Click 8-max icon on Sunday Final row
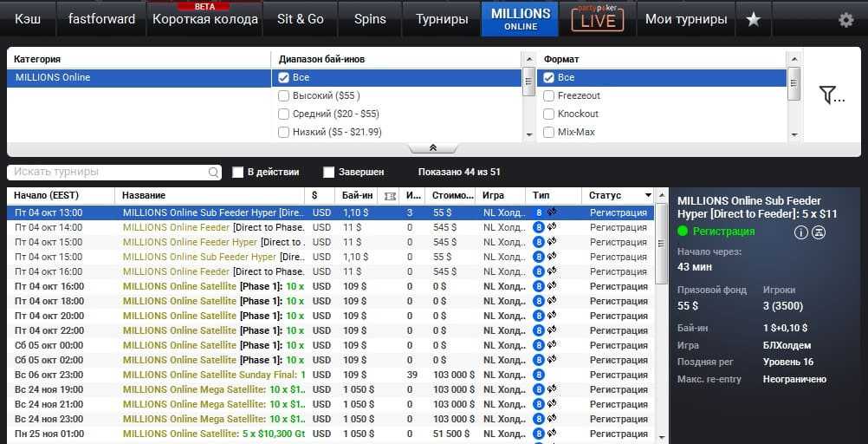 pyautogui.click(x=539, y=375)
